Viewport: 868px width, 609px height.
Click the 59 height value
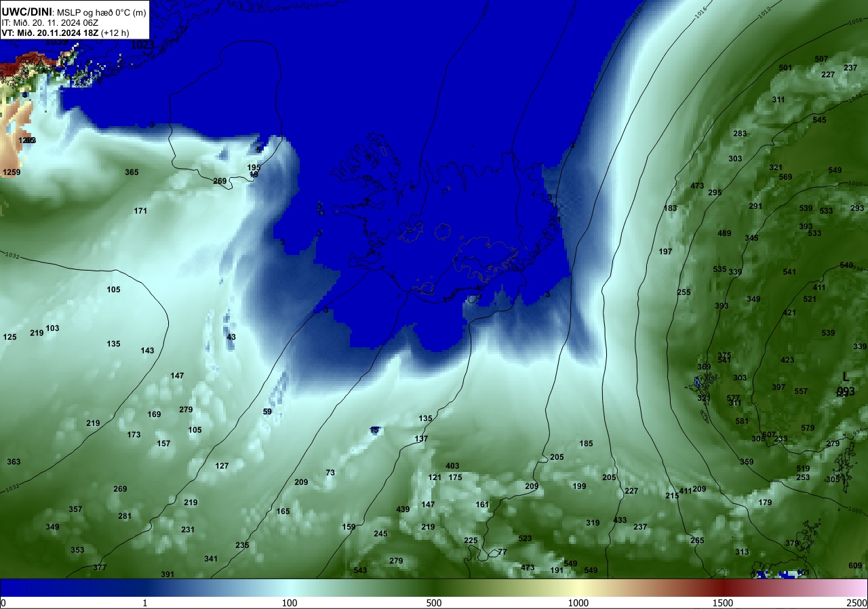pos(267,412)
